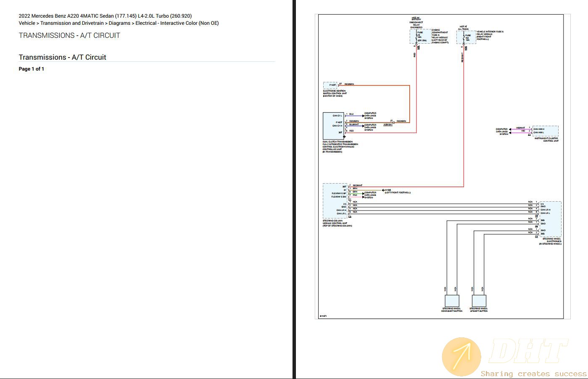Click the 'BLU/WHT' wire label at pin 3
Viewport: 588px width, 379px height.
(x=354, y=124)
